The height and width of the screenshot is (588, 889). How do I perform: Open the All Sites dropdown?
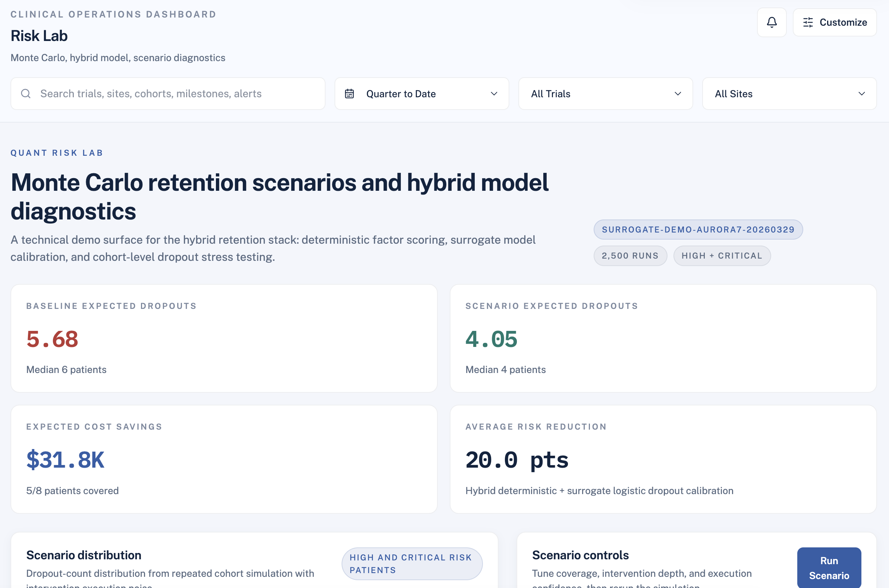[x=789, y=94]
